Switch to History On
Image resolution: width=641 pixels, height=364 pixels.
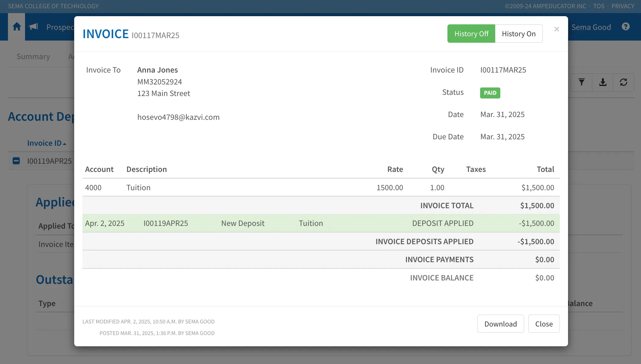519,34
